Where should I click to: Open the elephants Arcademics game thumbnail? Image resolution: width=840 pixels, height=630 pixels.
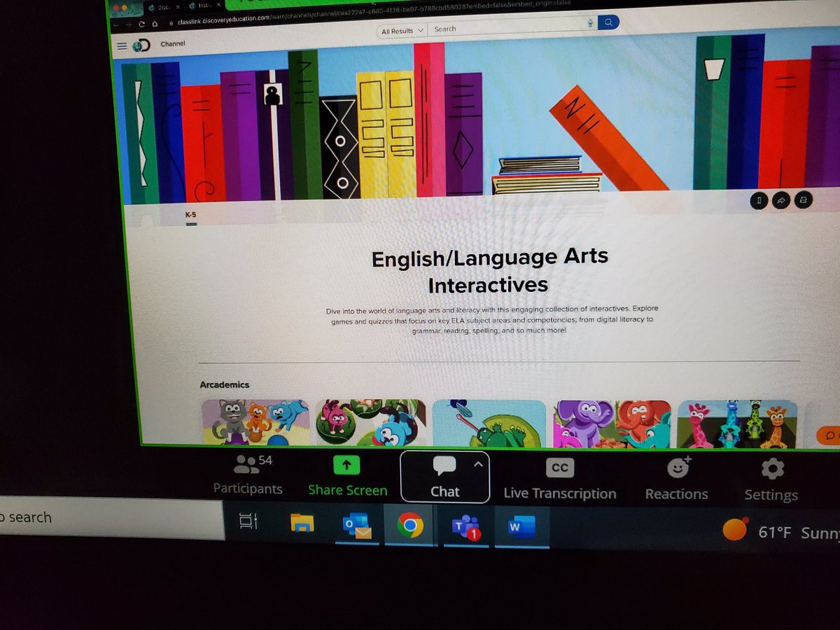[612, 424]
